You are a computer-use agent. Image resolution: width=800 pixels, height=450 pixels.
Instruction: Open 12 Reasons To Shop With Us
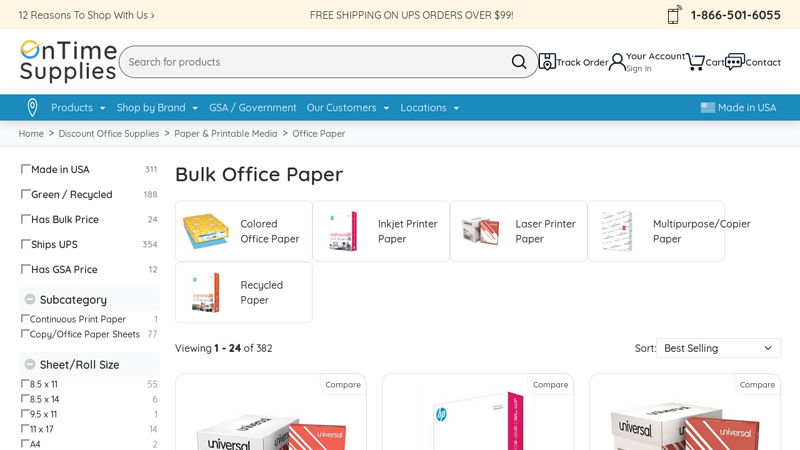point(87,15)
